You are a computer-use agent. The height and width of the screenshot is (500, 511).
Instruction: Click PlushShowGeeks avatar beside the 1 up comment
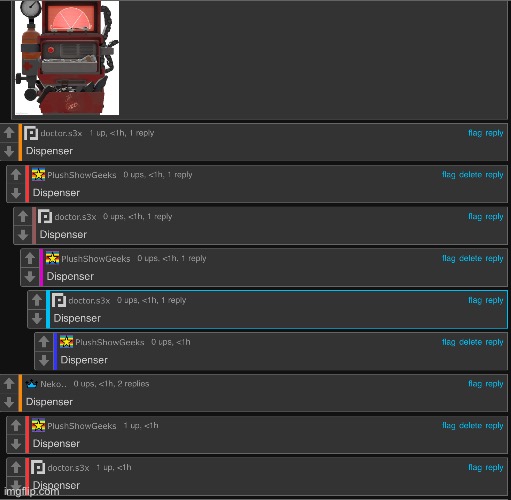pyautogui.click(x=38, y=425)
